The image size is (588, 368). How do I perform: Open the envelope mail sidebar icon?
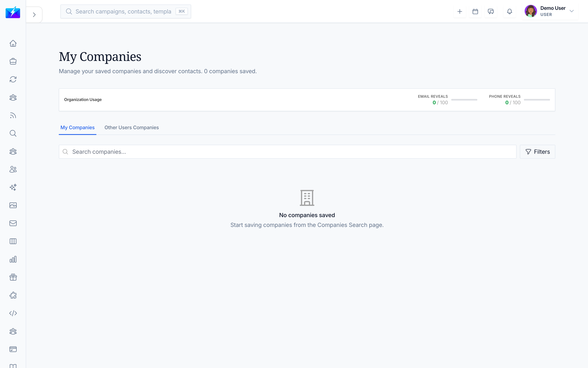pyautogui.click(x=13, y=223)
